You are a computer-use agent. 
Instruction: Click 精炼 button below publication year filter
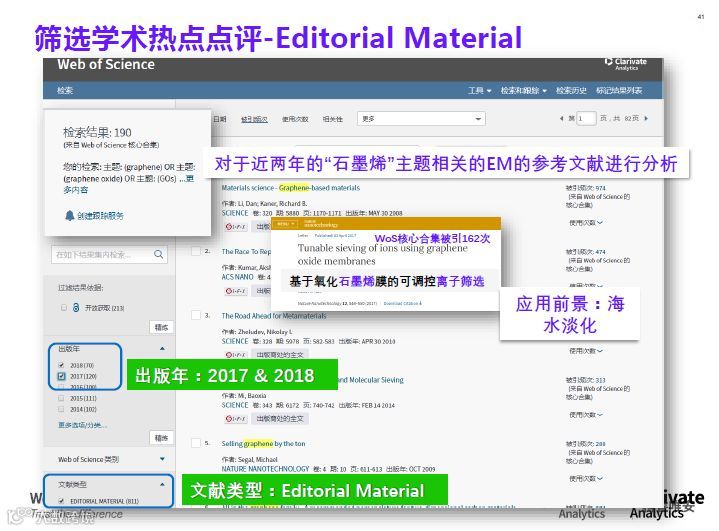pyautogui.click(x=161, y=438)
